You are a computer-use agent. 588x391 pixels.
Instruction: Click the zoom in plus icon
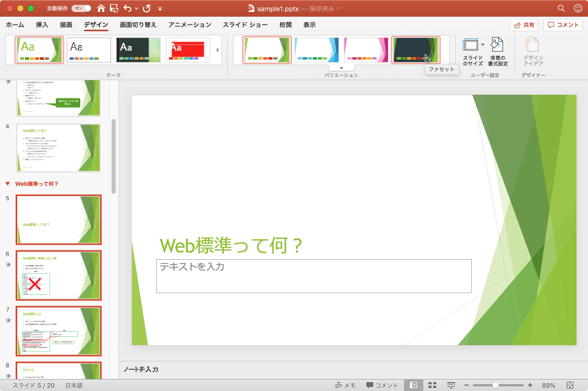click(x=530, y=385)
